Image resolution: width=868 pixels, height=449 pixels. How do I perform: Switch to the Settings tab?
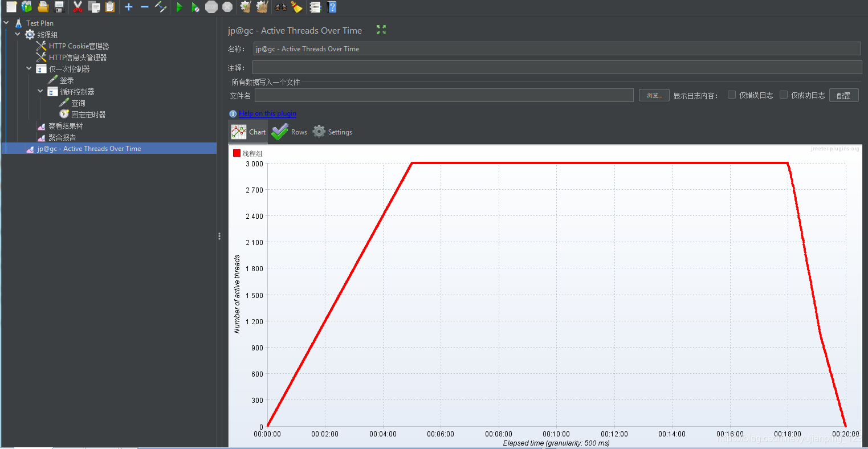[x=333, y=132]
